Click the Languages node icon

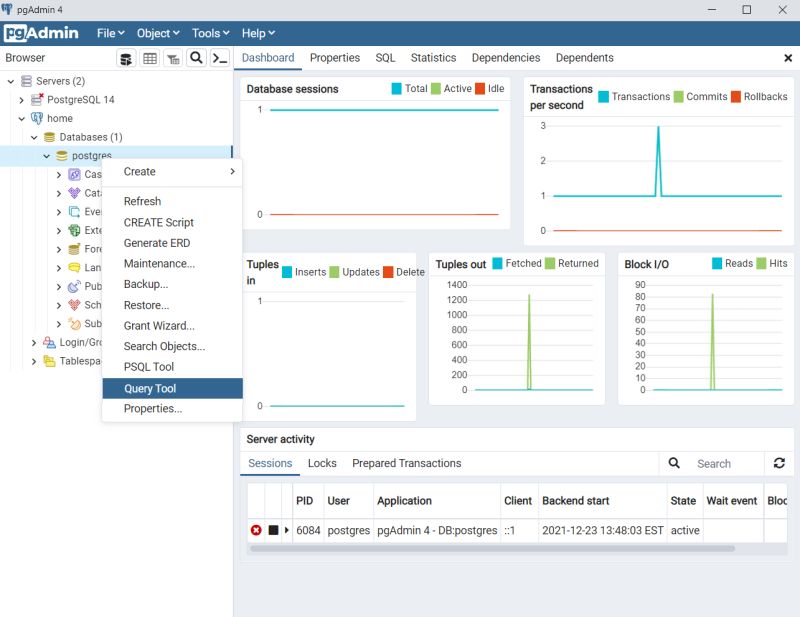[x=74, y=267]
